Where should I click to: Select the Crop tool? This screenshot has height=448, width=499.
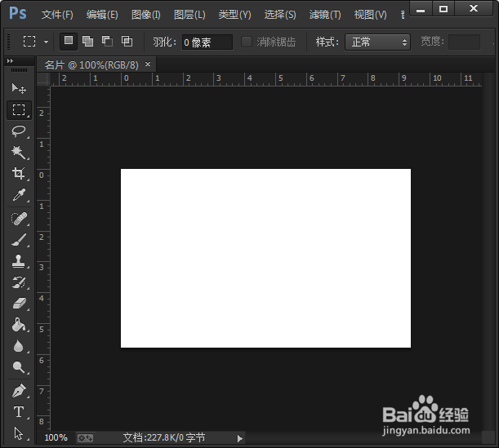coord(19,174)
